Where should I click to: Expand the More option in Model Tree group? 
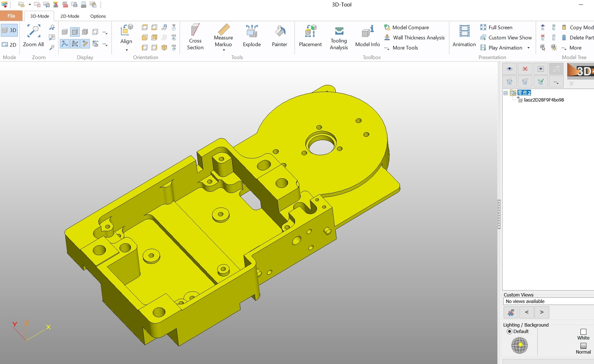pyautogui.click(x=571, y=48)
